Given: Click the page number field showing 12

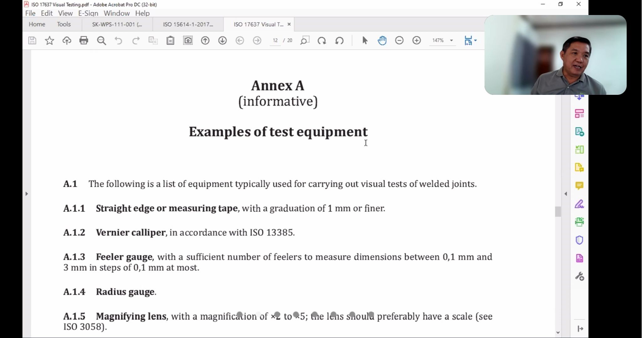Looking at the screenshot, I should click(x=275, y=40).
